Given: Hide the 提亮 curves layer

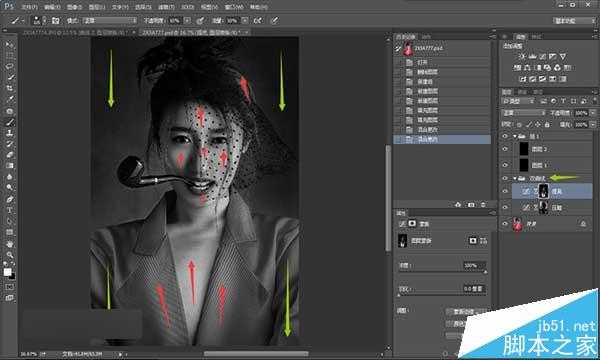Looking at the screenshot, I should point(505,191).
